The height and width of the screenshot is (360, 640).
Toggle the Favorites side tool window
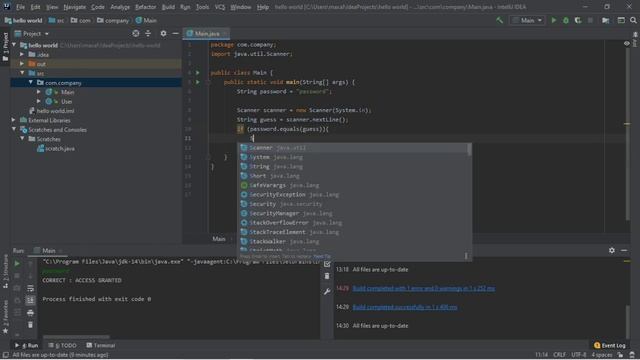[x=5, y=317]
